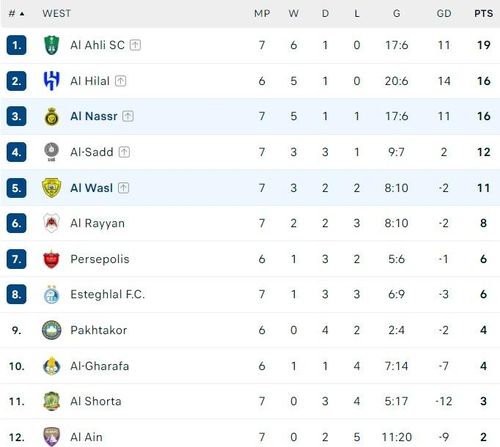This screenshot has height=447, width=500.
Task: Click the Al Ain purple crest
Action: click(52, 437)
